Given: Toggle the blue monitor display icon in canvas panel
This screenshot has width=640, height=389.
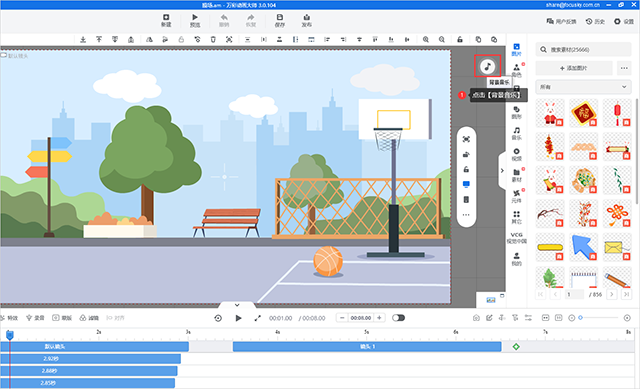Looking at the screenshot, I should pos(466,184).
